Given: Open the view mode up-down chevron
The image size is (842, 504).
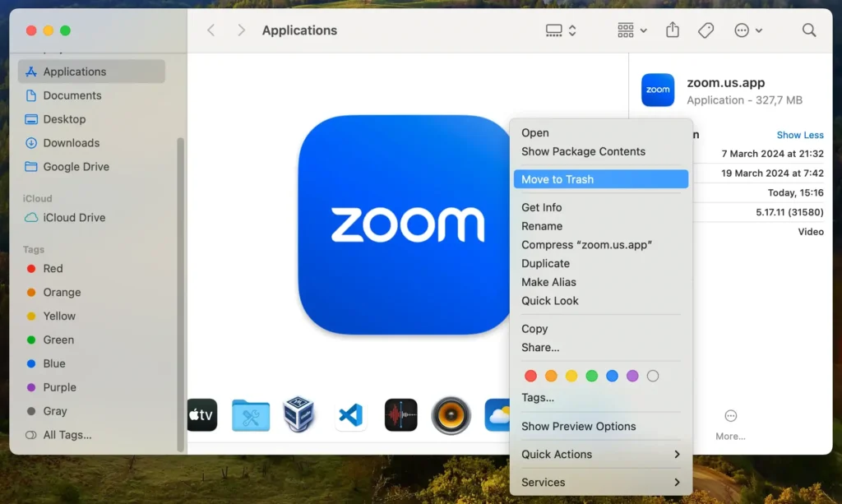Looking at the screenshot, I should click(572, 30).
